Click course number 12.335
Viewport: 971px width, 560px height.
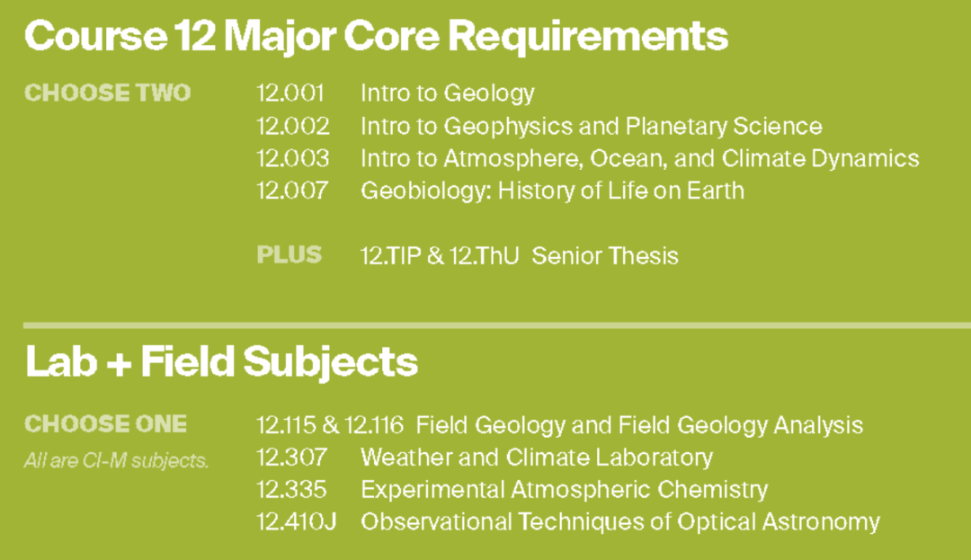pos(291,490)
